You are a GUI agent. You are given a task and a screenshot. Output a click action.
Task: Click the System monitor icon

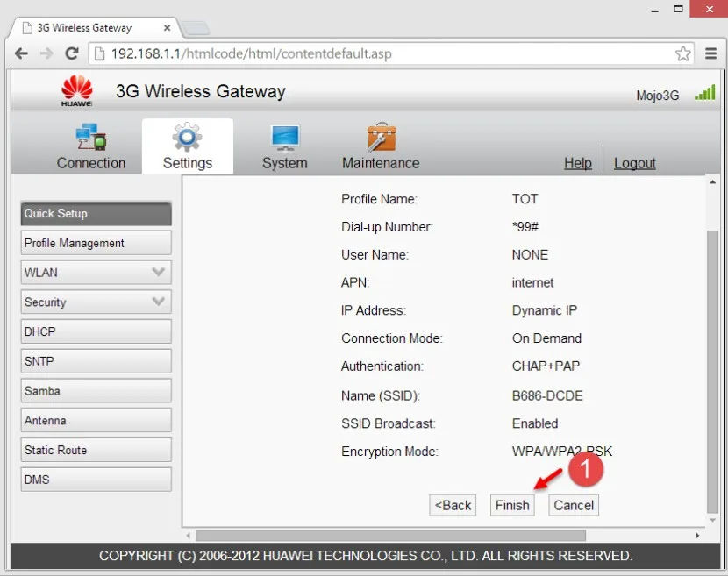point(285,138)
